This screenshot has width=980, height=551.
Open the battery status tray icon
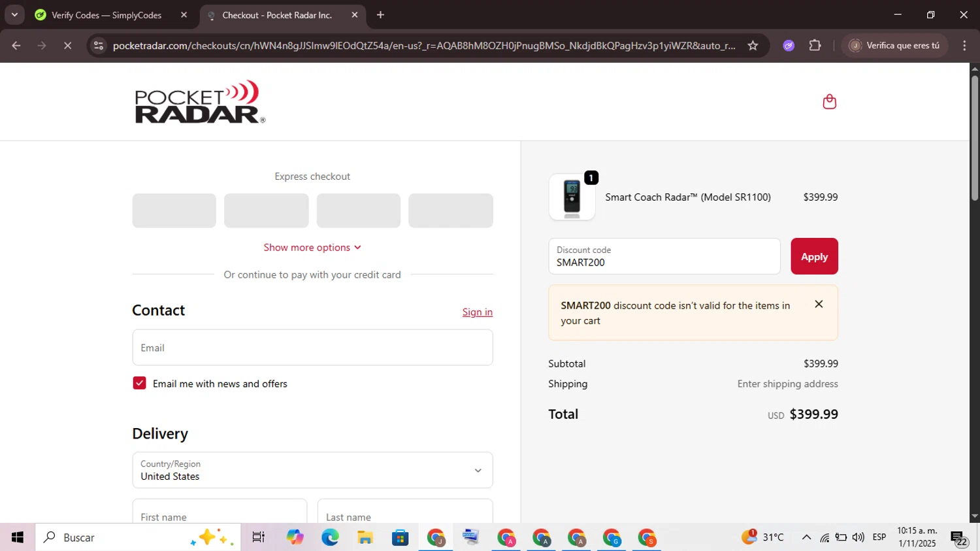coord(841,537)
